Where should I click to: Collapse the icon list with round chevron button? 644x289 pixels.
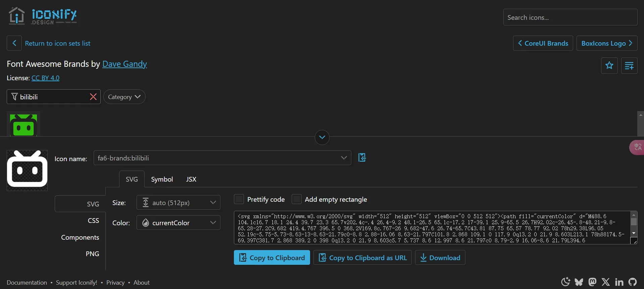point(322,137)
